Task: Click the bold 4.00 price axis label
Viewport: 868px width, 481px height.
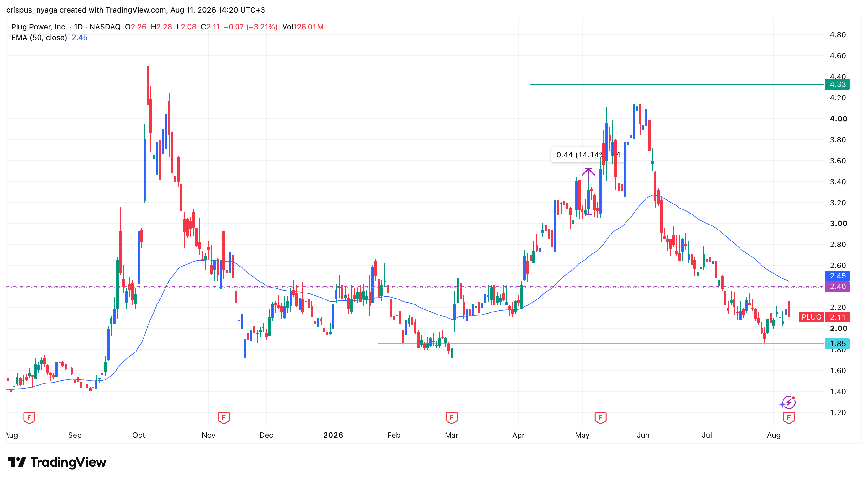Action: click(838, 119)
